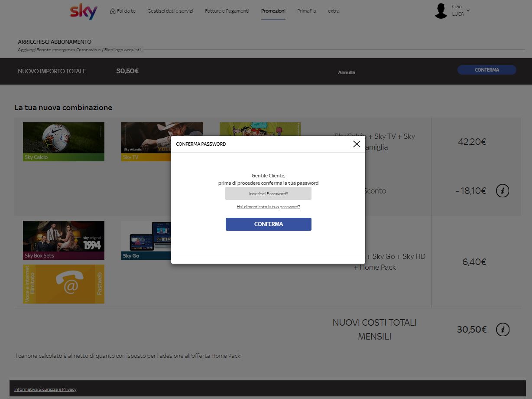Click the CONFERMA PASSWORD dialog title
This screenshot has height=399, width=532.
pyautogui.click(x=201, y=144)
